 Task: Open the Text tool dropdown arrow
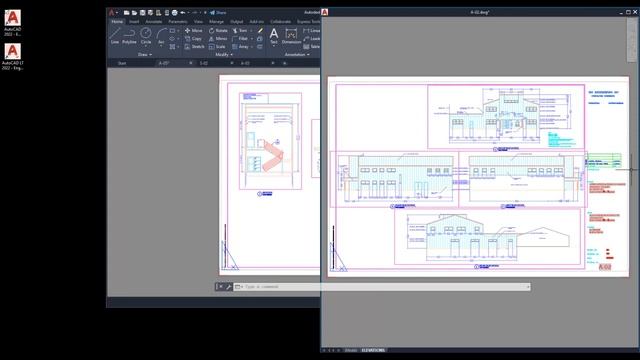tap(274, 45)
